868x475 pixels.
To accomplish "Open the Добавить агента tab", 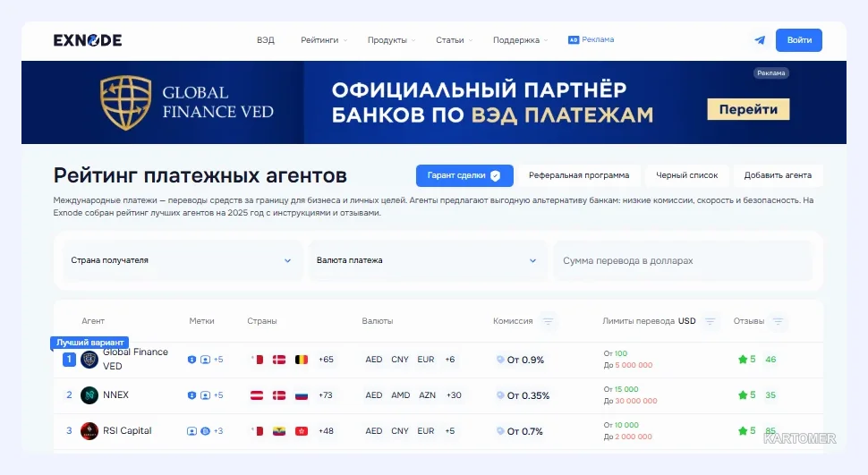I will 778,175.
